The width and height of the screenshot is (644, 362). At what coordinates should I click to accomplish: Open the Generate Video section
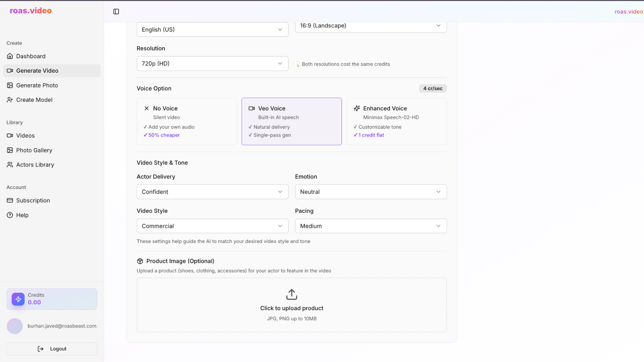click(37, 71)
